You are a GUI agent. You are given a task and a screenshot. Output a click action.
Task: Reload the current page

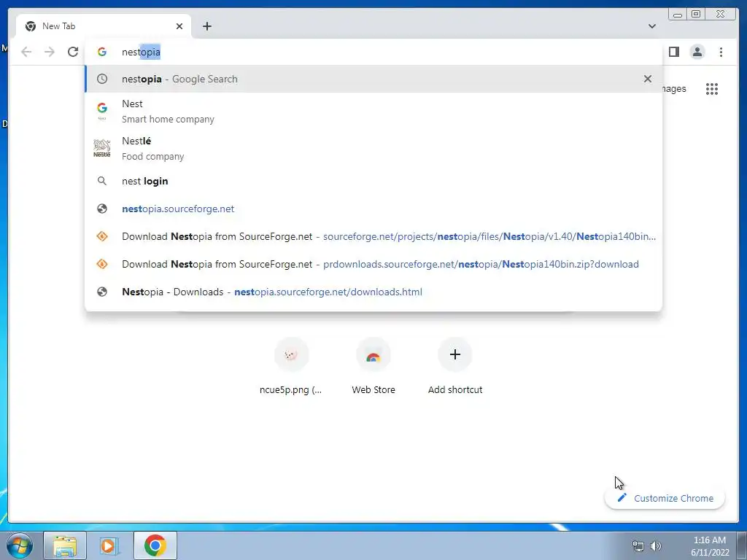click(73, 52)
